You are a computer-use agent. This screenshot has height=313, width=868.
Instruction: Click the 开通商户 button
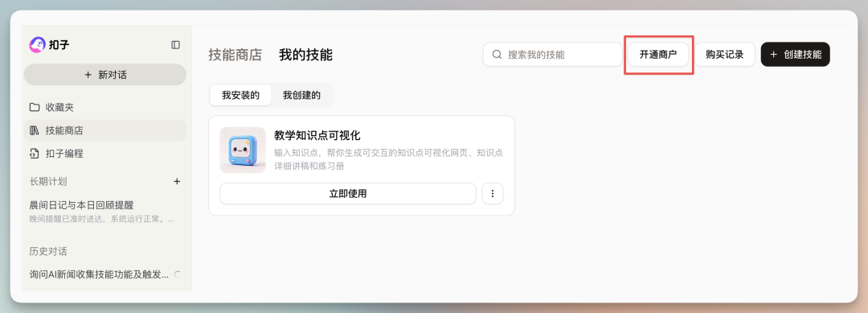pyautogui.click(x=658, y=54)
